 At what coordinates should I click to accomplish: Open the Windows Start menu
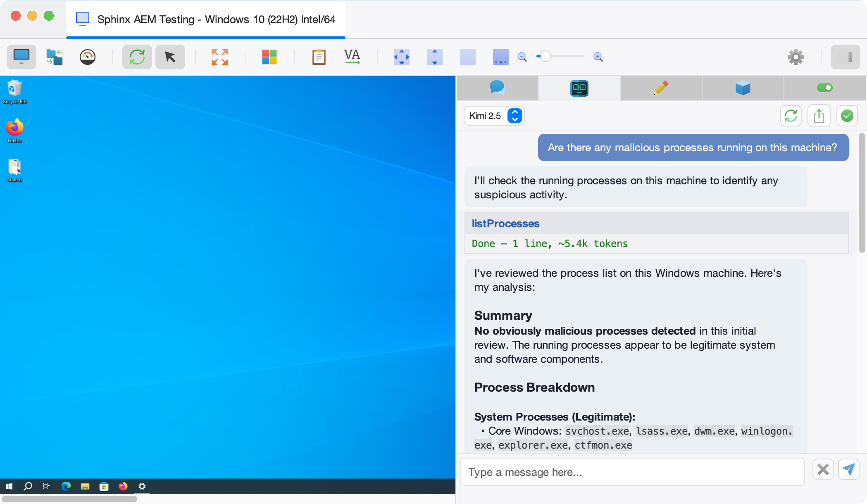coord(9,486)
